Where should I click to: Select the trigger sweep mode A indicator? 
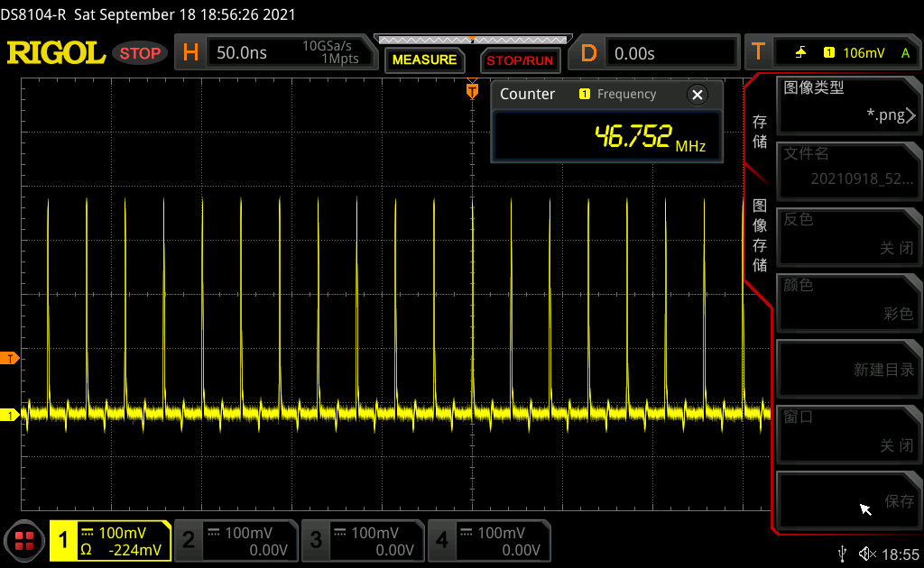[x=906, y=53]
